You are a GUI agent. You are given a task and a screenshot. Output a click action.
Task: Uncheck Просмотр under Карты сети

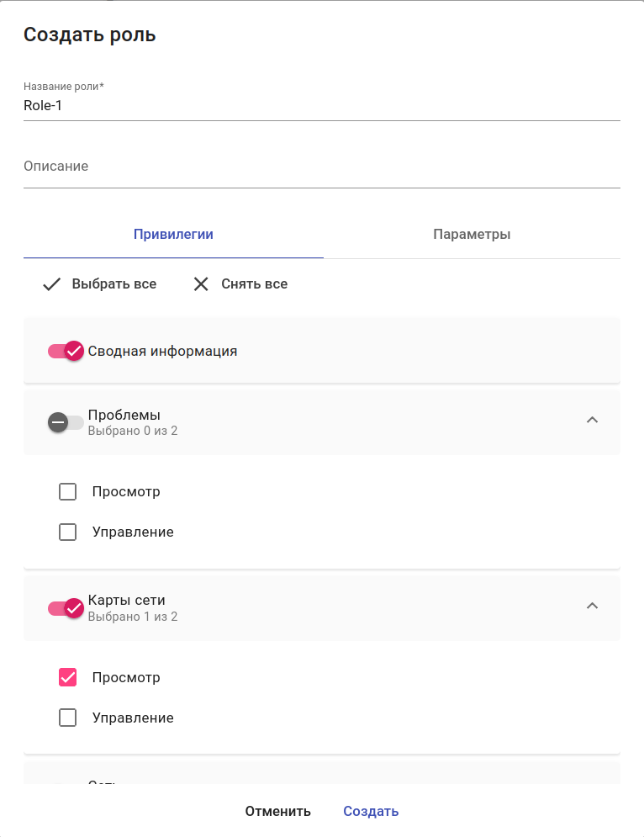tap(68, 678)
